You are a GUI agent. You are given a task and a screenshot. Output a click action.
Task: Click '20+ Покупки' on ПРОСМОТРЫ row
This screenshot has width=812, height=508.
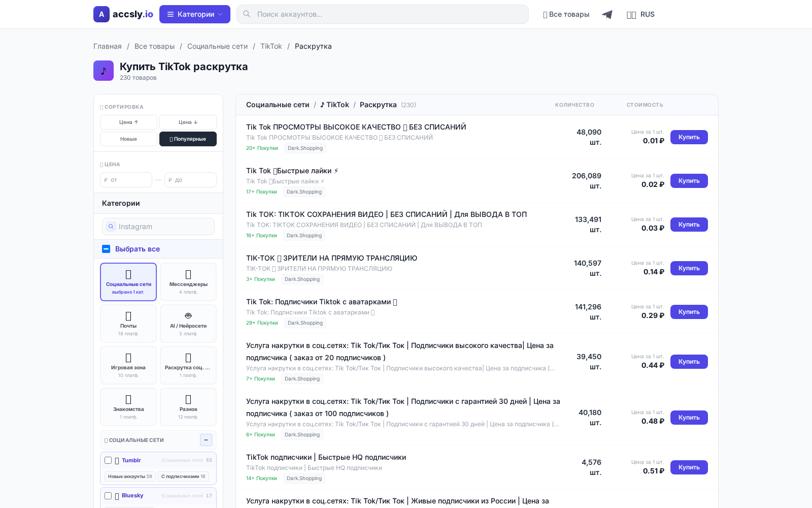[262, 148]
